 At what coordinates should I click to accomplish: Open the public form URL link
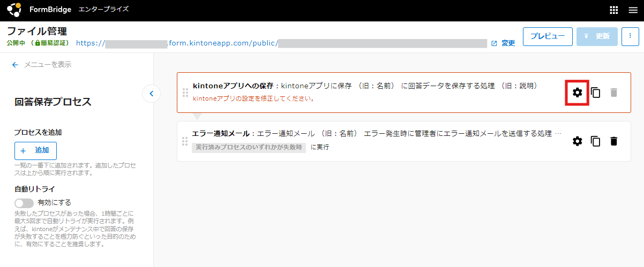click(281, 43)
